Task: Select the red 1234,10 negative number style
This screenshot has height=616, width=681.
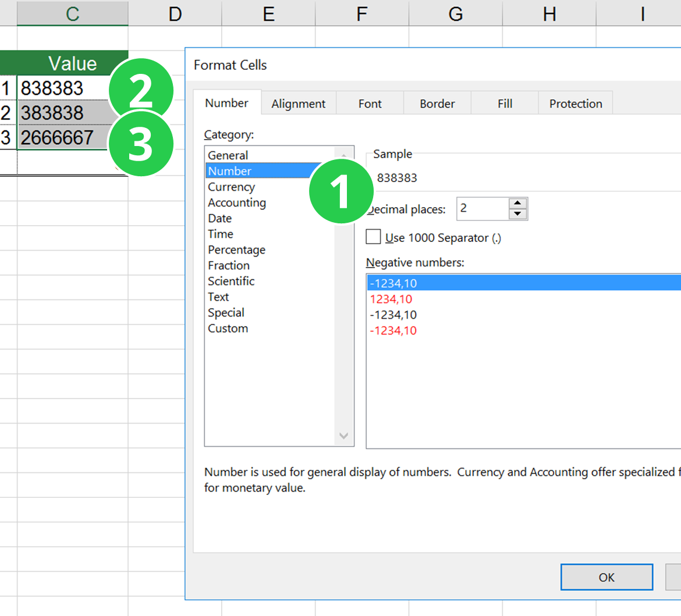Action: pyautogui.click(x=407, y=298)
